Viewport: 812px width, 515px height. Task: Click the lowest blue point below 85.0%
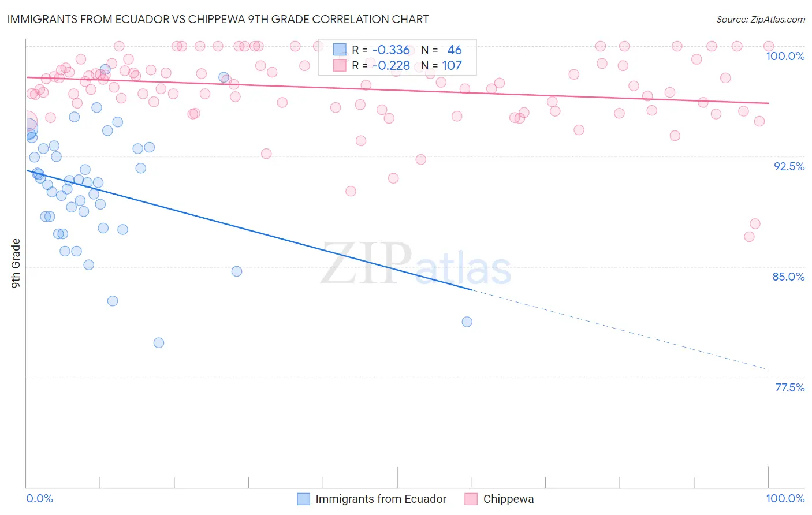[159, 343]
